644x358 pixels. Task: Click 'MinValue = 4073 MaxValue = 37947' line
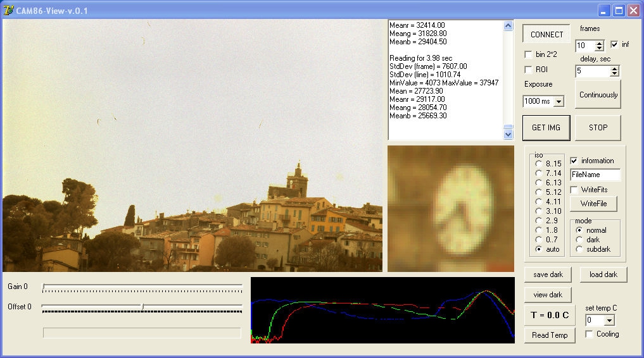coord(444,83)
